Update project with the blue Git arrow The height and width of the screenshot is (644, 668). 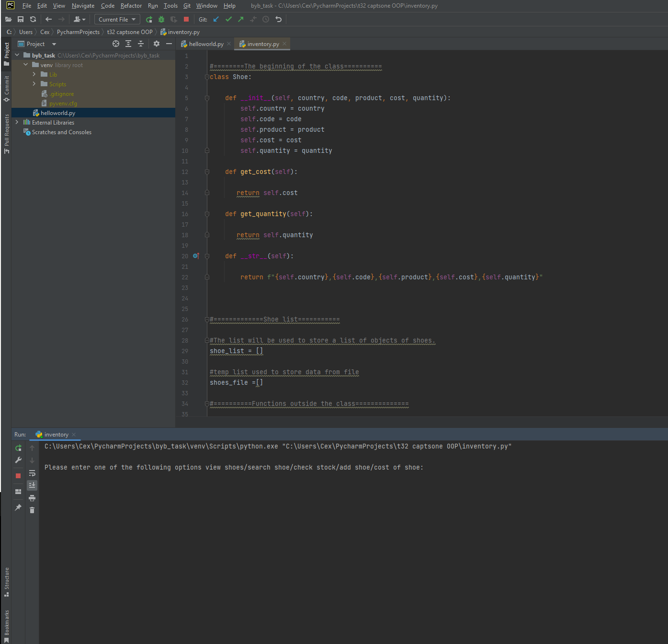click(x=215, y=19)
